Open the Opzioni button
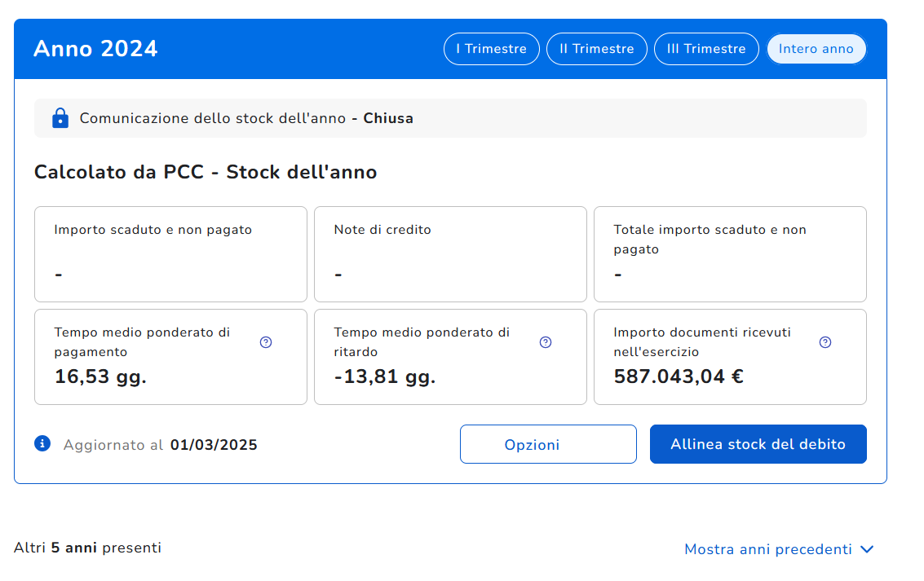The width and height of the screenshot is (924, 581). click(x=548, y=444)
